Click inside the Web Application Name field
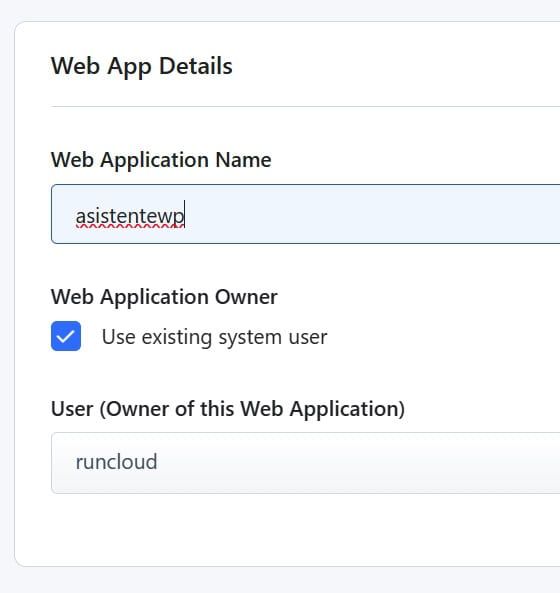Screen dimensions: 560x593 [306, 214]
